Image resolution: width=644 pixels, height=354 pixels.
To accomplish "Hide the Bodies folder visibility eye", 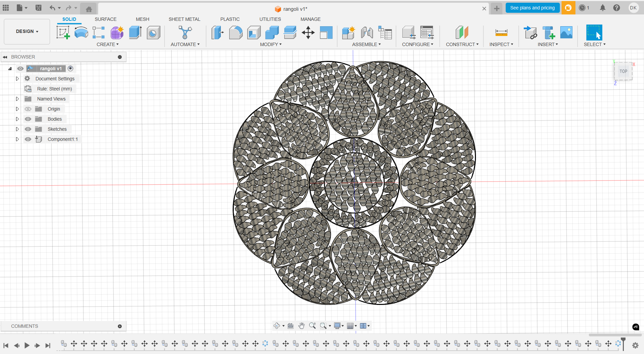I will [28, 119].
